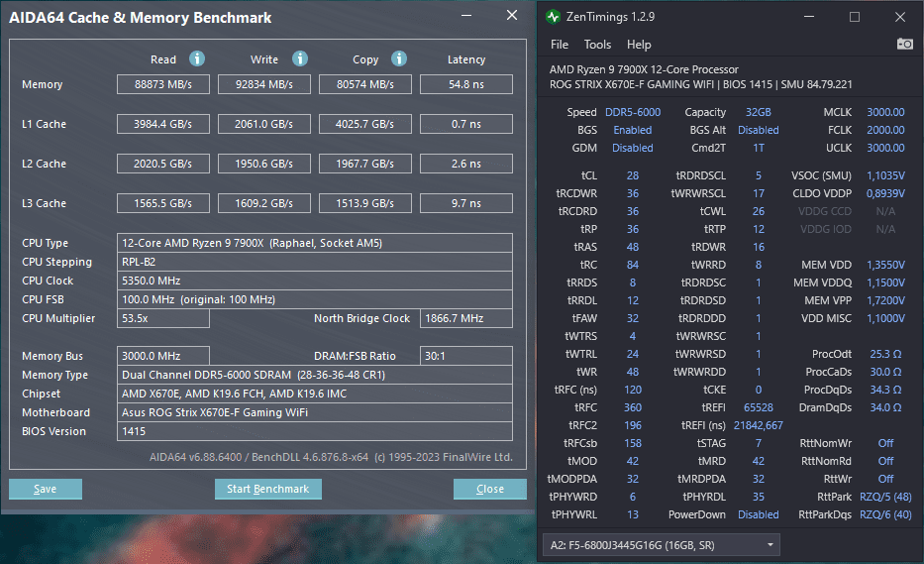Click the MCLK 3000.00 value
924x564 pixels.
click(x=885, y=112)
